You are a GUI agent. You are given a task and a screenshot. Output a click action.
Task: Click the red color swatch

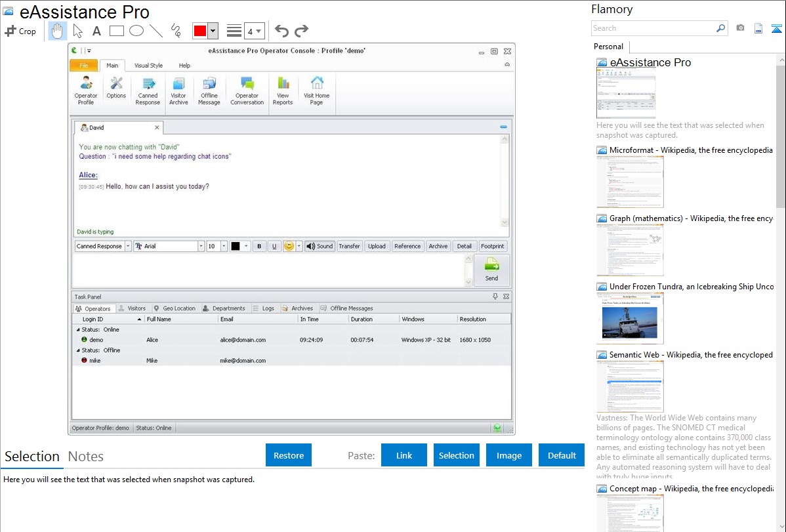(200, 31)
